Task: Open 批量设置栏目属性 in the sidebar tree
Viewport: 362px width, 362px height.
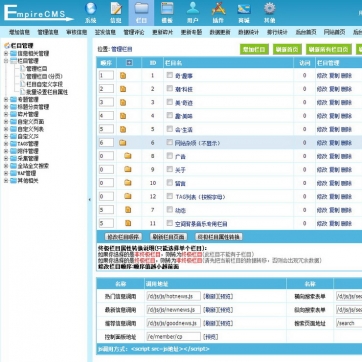Action: tap(47, 92)
